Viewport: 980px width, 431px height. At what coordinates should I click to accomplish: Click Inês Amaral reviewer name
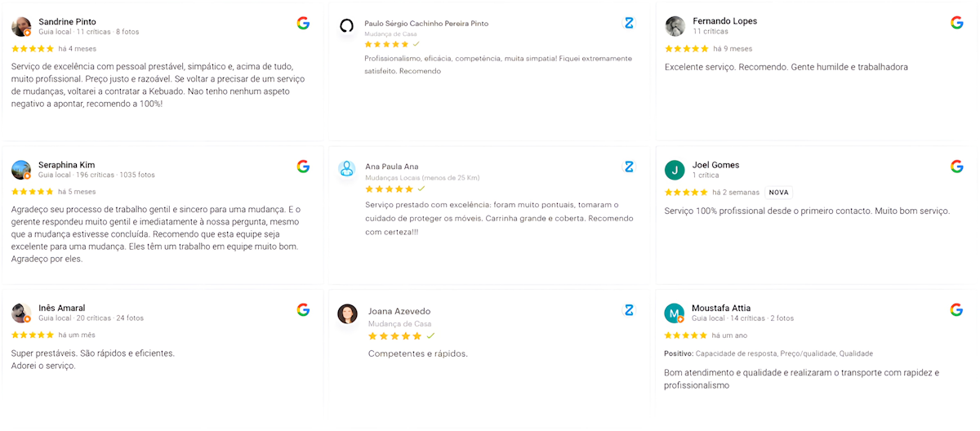(x=62, y=308)
